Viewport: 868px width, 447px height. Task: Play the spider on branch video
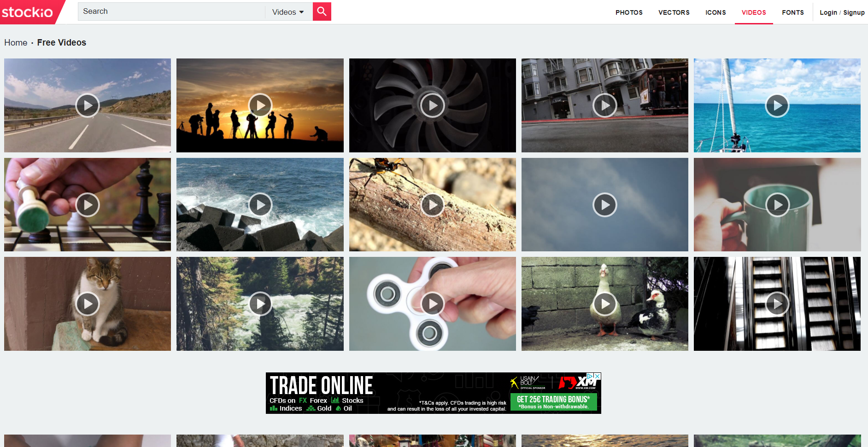pos(432,205)
